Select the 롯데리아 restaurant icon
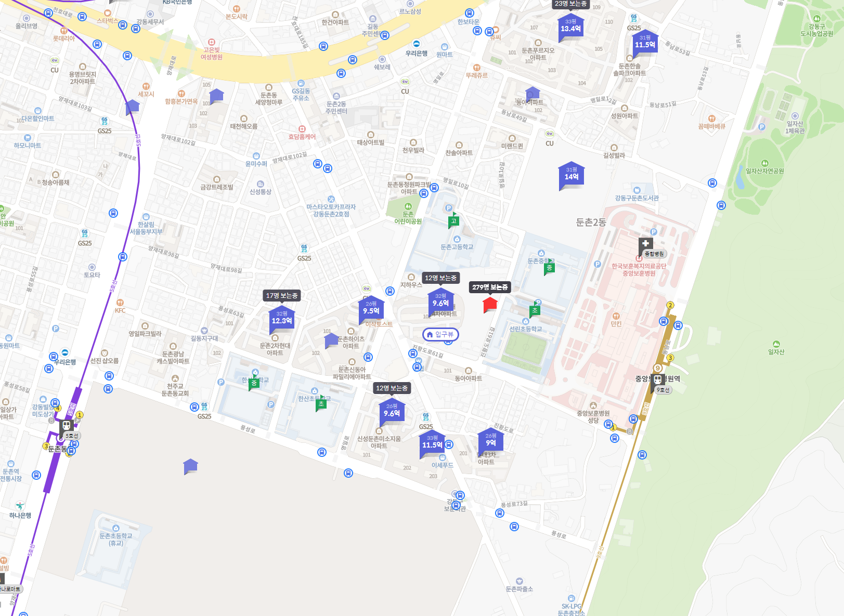Image resolution: width=844 pixels, height=616 pixels. 63,31
